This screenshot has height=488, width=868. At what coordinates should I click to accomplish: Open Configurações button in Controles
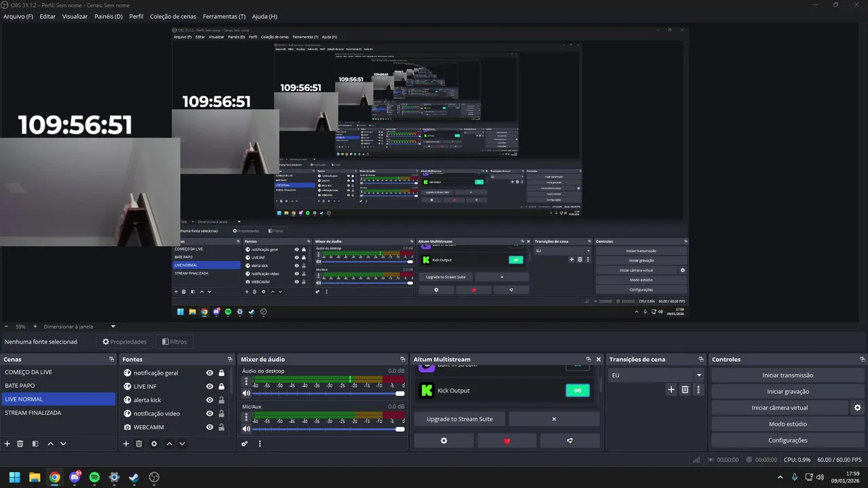click(x=788, y=441)
